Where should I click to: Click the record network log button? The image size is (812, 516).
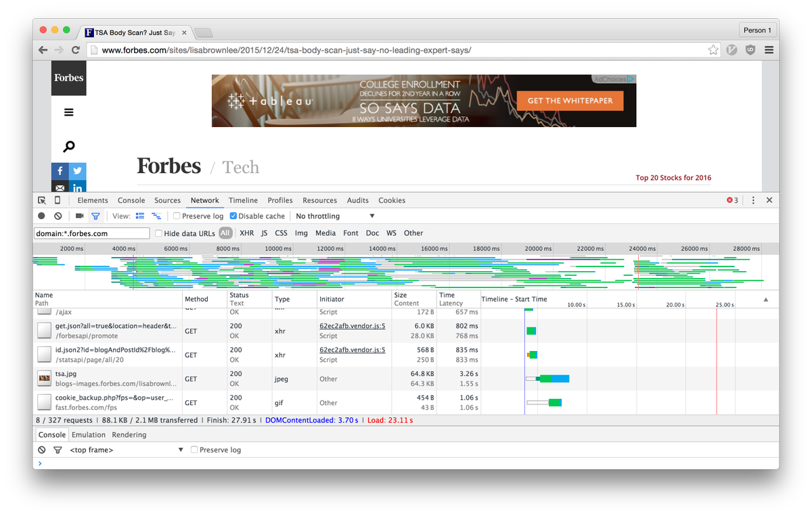click(x=41, y=216)
